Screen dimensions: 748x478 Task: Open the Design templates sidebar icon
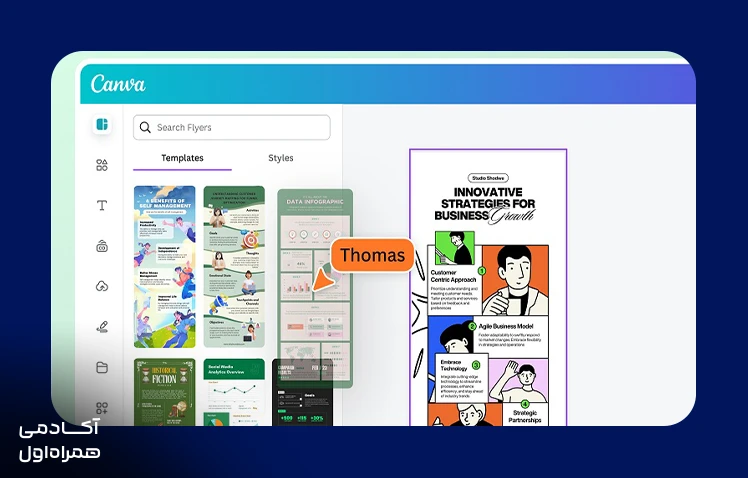(102, 125)
